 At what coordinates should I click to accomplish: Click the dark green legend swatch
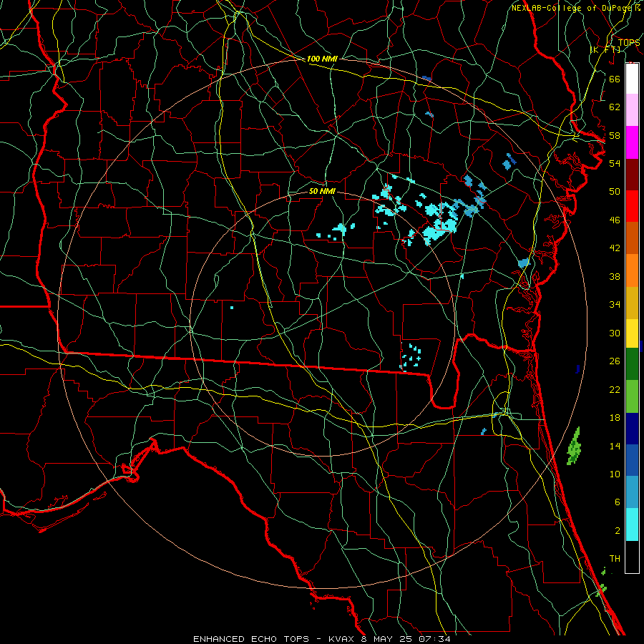[x=632, y=364]
